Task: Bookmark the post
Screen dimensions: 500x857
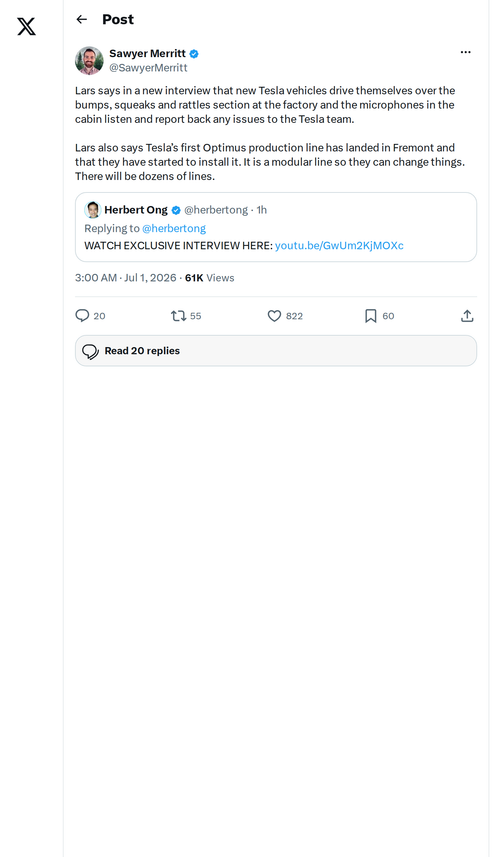Action: 370,316
